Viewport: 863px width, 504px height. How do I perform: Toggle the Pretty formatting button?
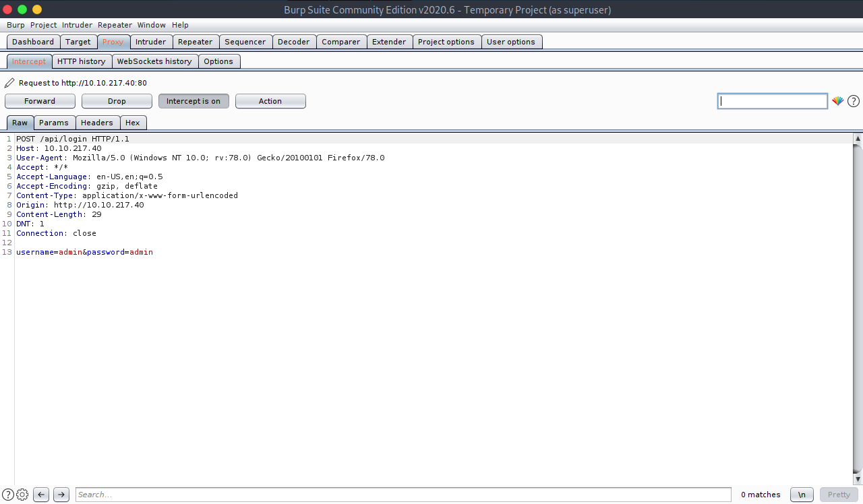click(839, 495)
